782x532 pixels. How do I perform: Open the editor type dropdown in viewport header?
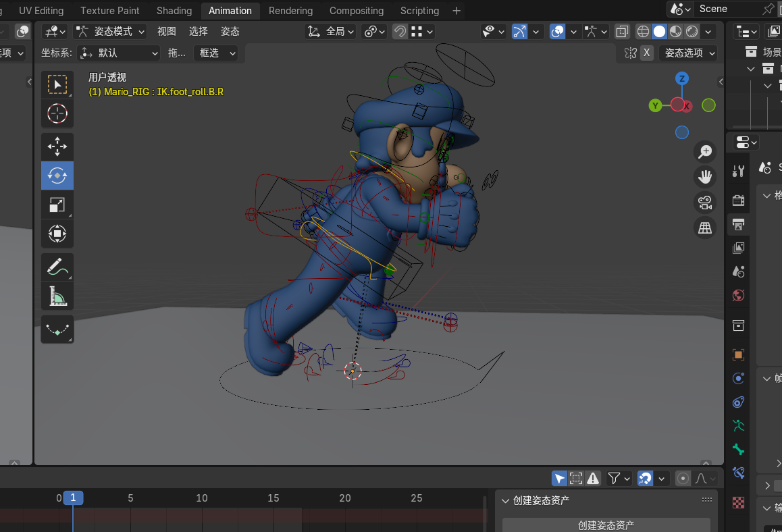55,32
